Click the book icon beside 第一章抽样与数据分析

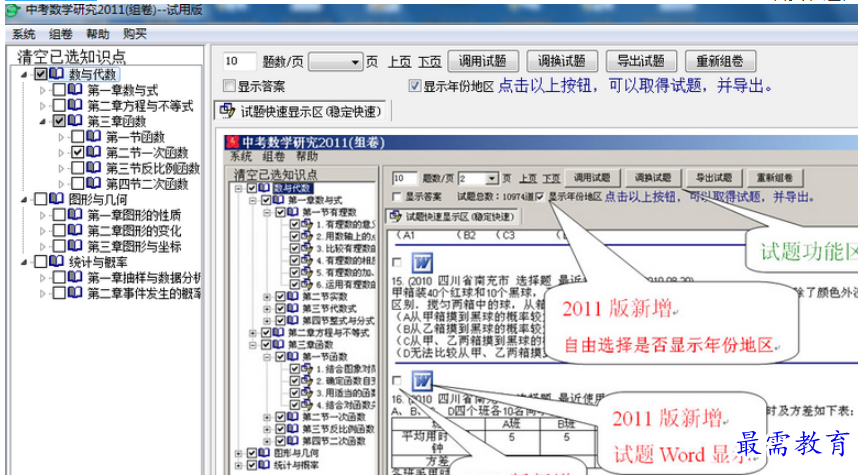pyautogui.click(x=75, y=277)
